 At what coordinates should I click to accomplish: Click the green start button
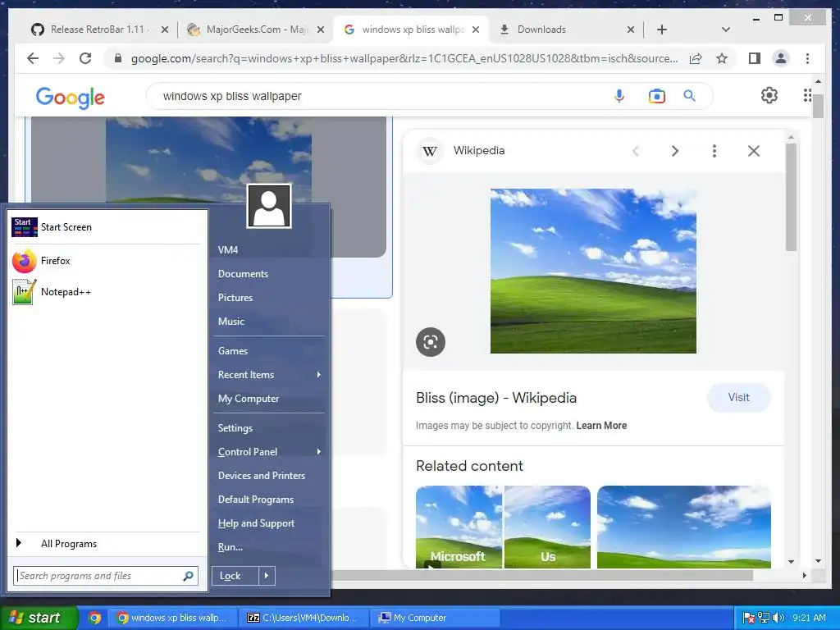(39, 618)
